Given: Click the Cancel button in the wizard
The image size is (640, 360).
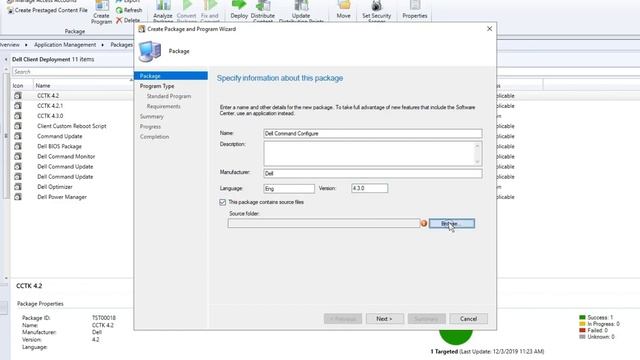Looking at the screenshot, I should [x=468, y=319].
